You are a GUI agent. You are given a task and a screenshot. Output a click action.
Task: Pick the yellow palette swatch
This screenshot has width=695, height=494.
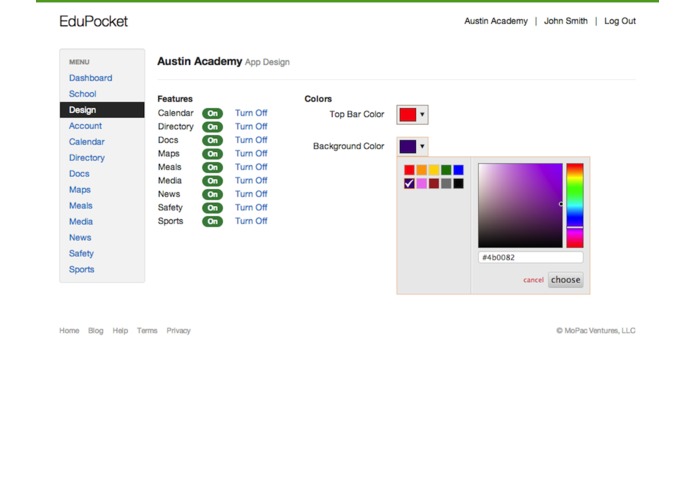pyautogui.click(x=434, y=170)
